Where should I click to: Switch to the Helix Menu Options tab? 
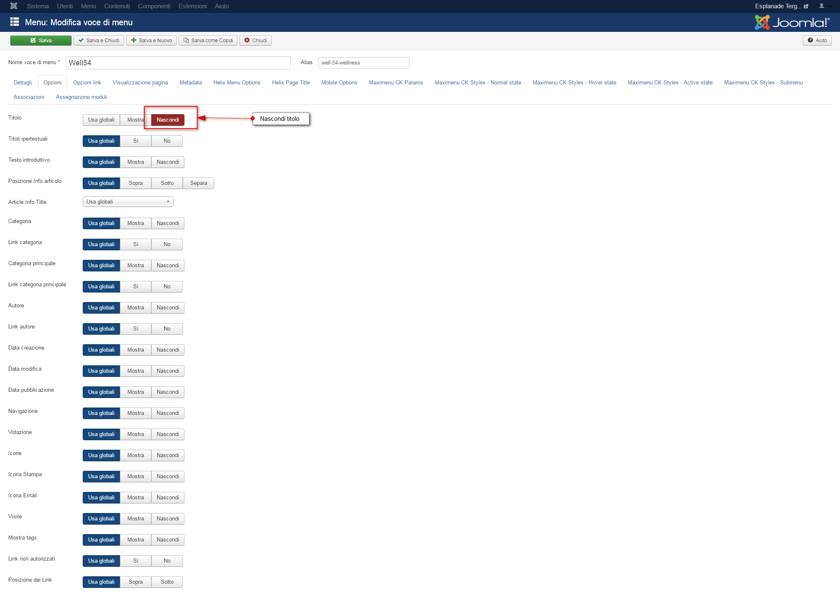tap(237, 82)
